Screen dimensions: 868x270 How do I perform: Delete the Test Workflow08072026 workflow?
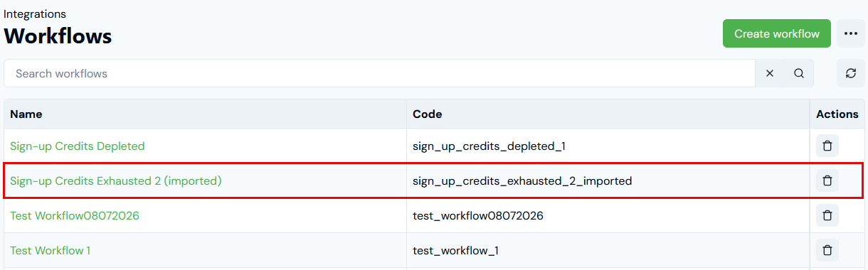827,215
